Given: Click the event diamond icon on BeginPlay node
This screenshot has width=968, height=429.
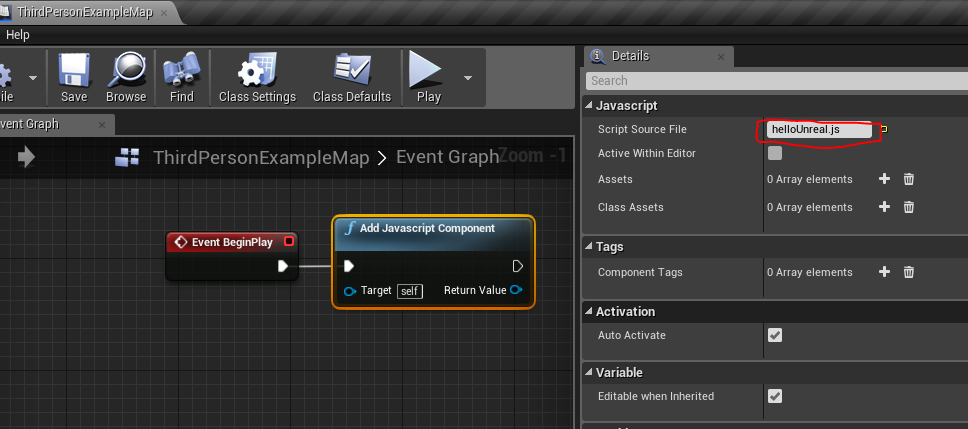Looking at the screenshot, I should (x=181, y=243).
